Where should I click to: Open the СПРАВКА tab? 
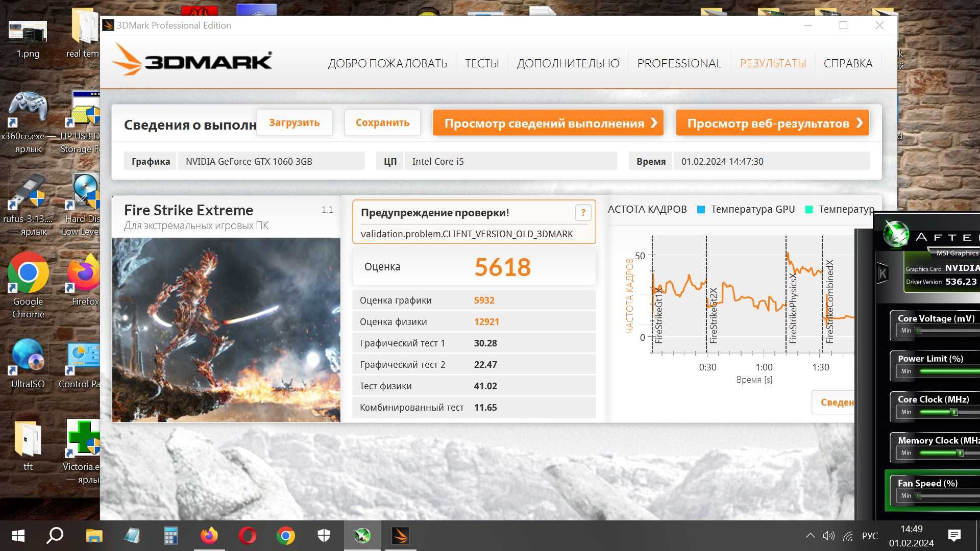848,63
